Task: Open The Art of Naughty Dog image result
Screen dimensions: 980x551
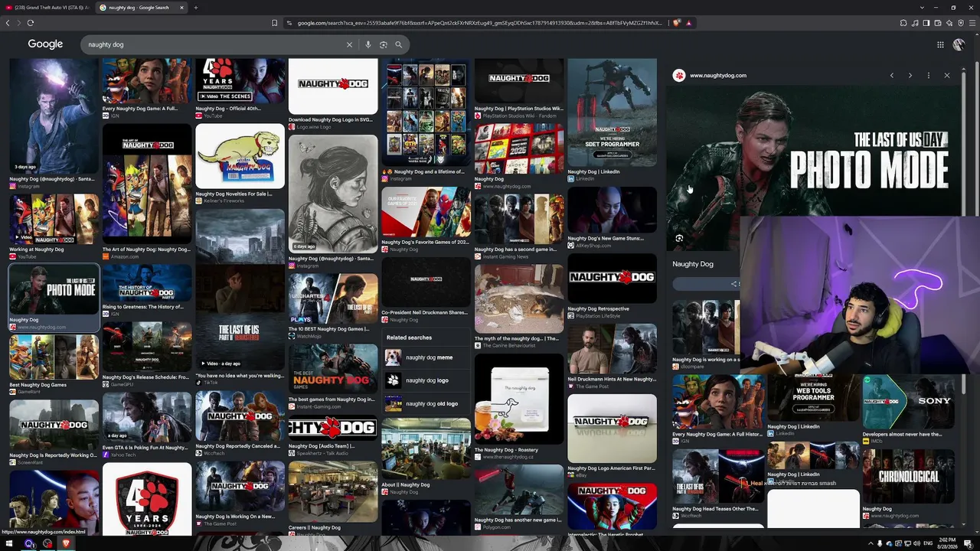Action: click(x=147, y=184)
